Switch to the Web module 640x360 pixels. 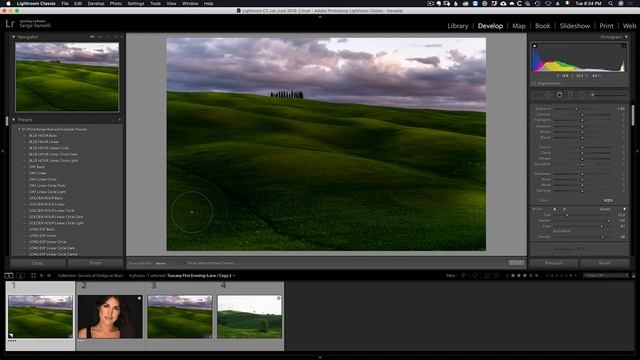click(629, 26)
